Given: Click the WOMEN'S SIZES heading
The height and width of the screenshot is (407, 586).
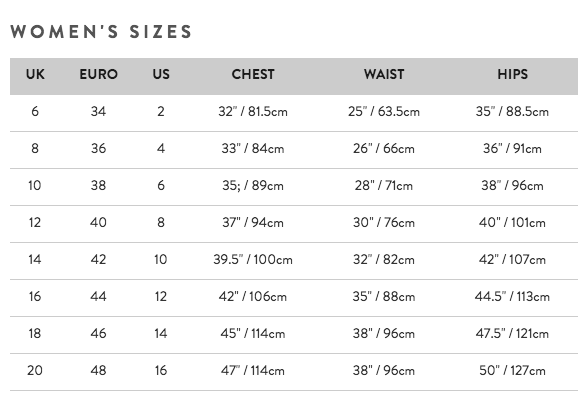Looking at the screenshot, I should click(x=101, y=31).
